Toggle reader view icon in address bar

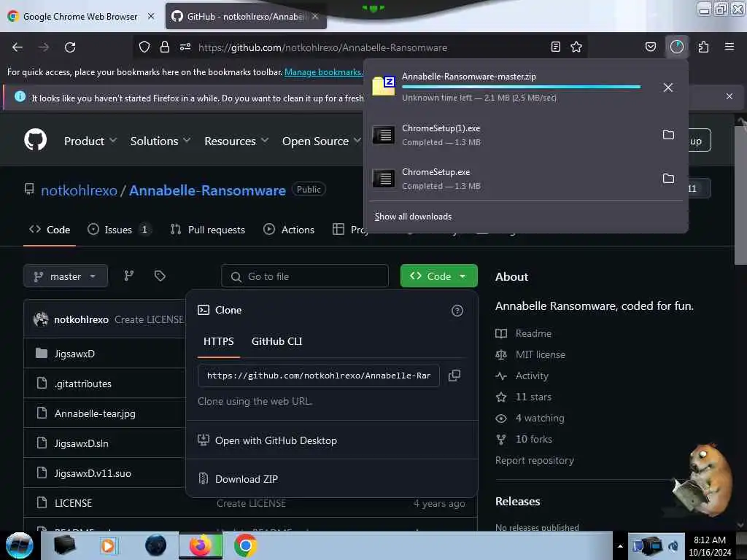point(555,47)
